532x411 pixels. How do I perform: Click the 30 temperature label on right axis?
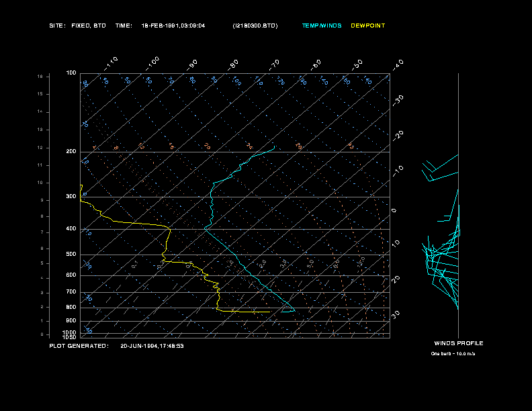(396, 314)
